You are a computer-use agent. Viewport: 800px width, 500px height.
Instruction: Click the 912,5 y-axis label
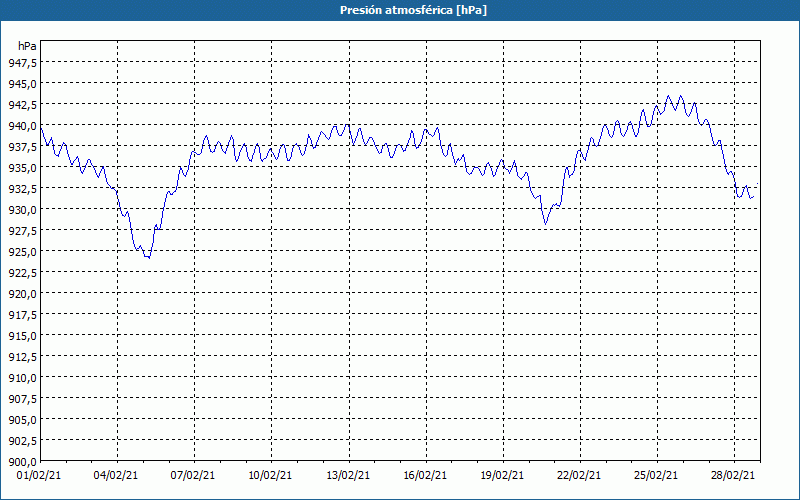22,357
